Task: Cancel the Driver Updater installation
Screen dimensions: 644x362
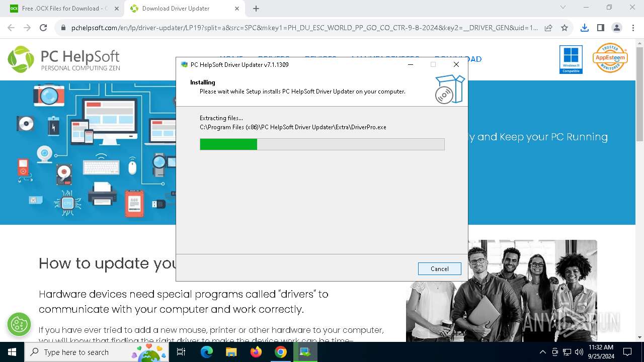Action: coord(439,269)
